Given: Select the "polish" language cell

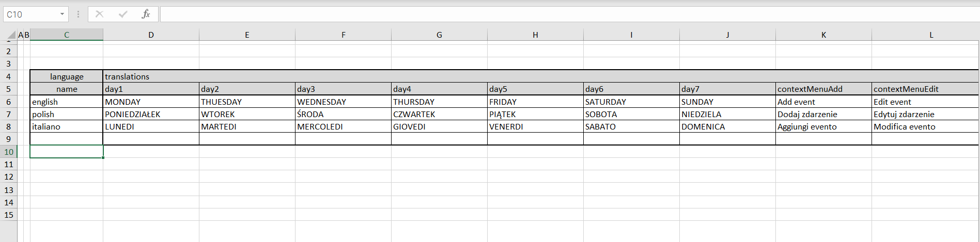Looking at the screenshot, I should (x=66, y=114).
